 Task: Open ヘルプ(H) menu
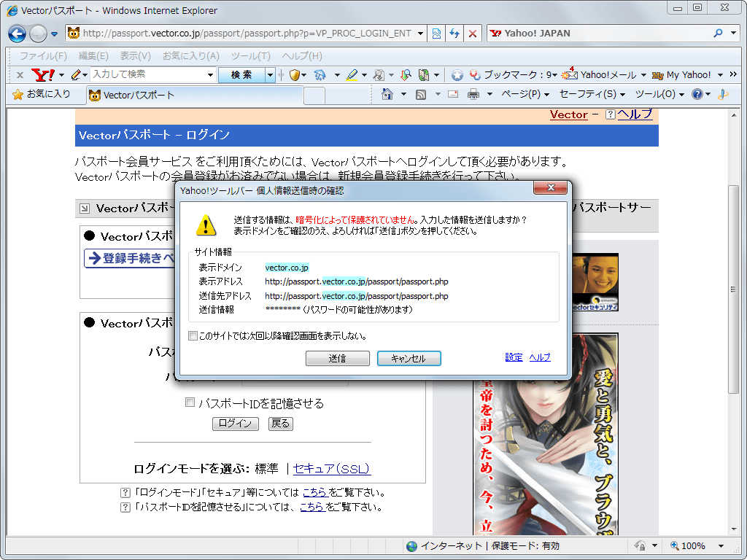click(x=302, y=55)
